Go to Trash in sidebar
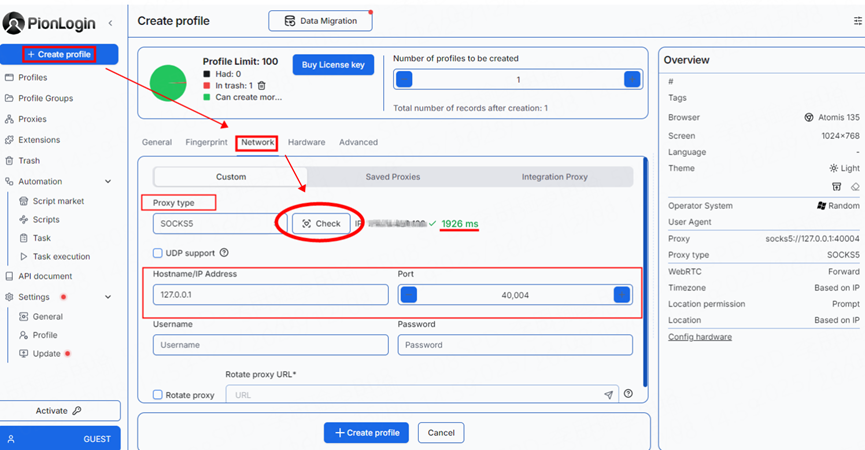Viewport: 865px width, 450px height. 29,160
